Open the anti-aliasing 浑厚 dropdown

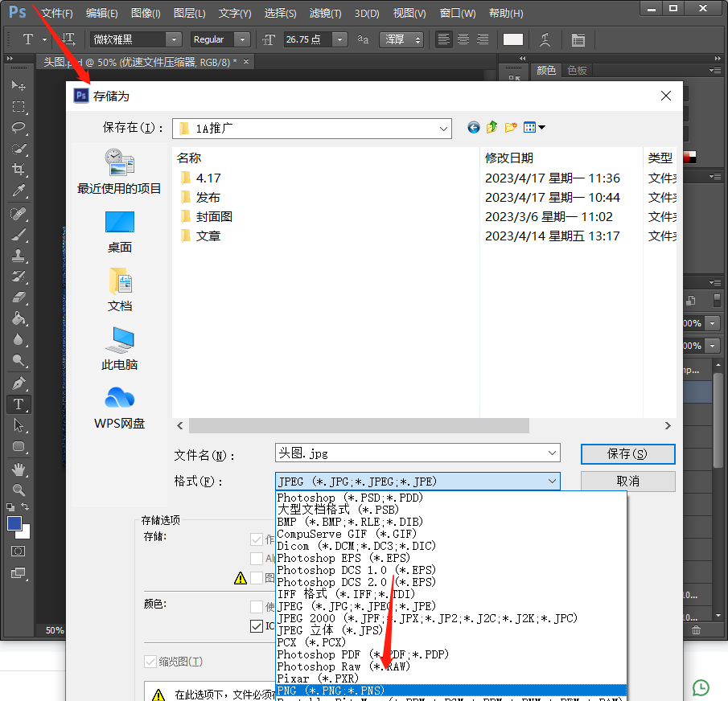click(401, 39)
